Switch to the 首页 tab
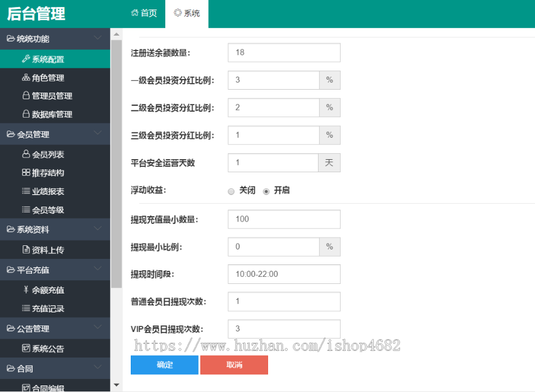 [x=144, y=13]
